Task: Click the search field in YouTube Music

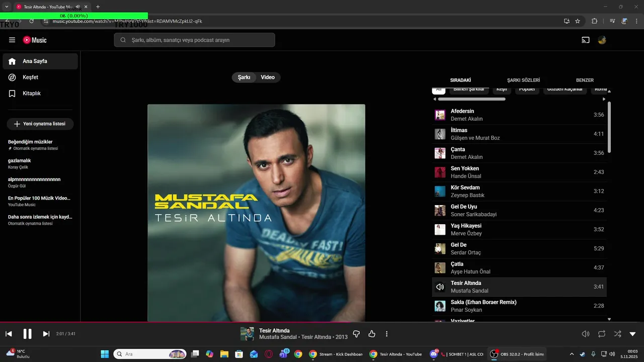Action: [x=194, y=40]
